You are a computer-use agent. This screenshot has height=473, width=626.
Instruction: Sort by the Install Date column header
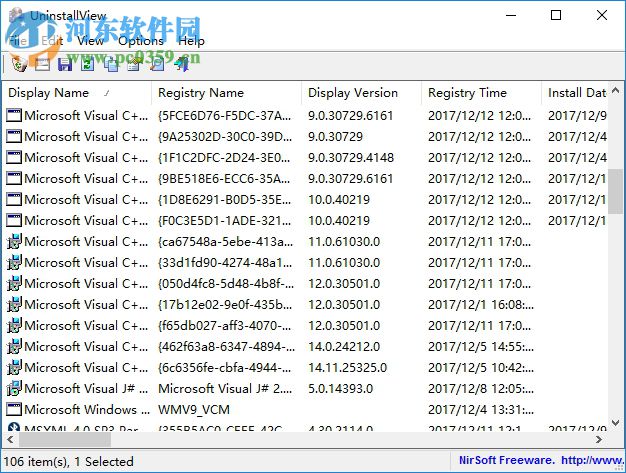[575, 93]
